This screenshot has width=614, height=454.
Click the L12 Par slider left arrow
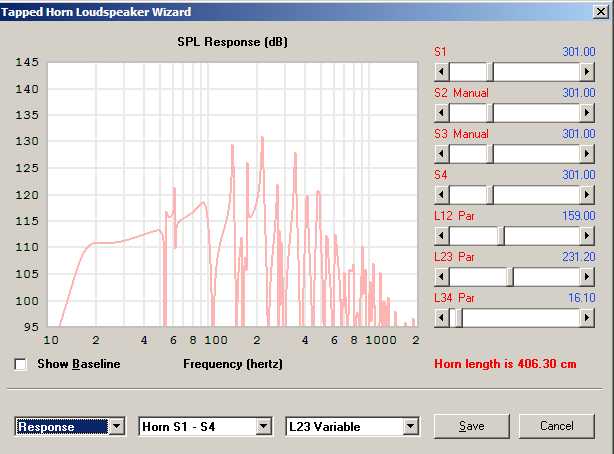point(442,236)
